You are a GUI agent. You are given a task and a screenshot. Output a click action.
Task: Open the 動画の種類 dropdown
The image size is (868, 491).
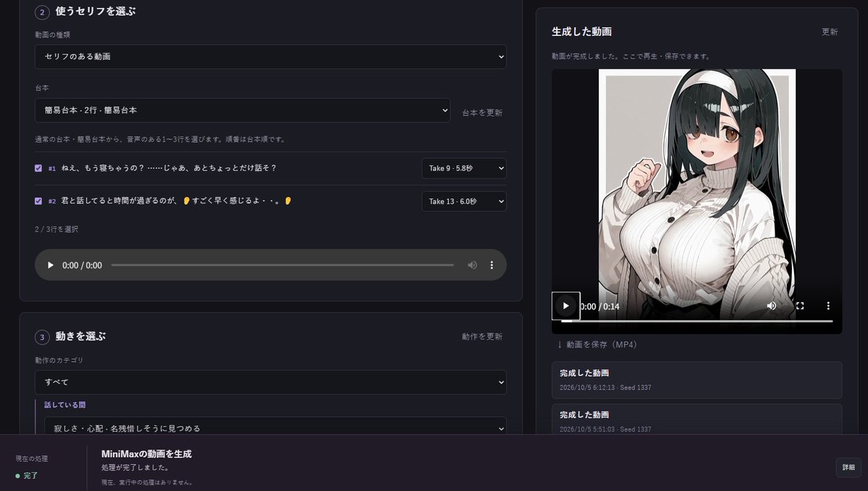tap(271, 56)
